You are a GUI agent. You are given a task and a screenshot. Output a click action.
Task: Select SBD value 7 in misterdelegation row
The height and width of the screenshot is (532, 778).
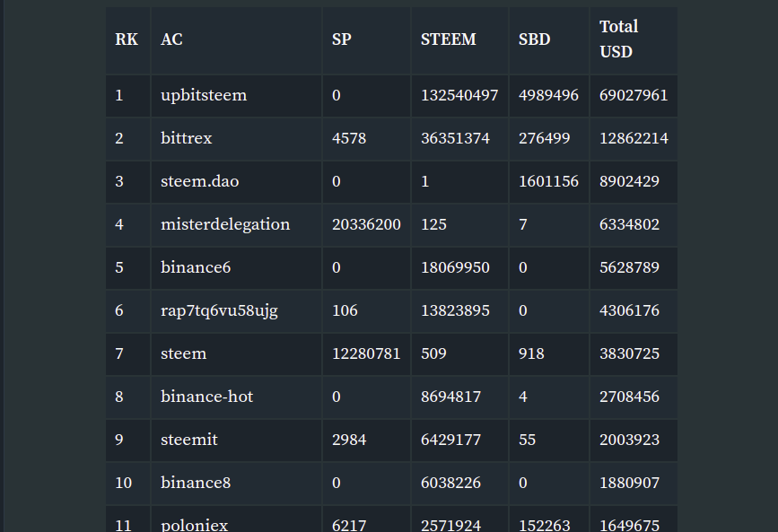tap(523, 224)
